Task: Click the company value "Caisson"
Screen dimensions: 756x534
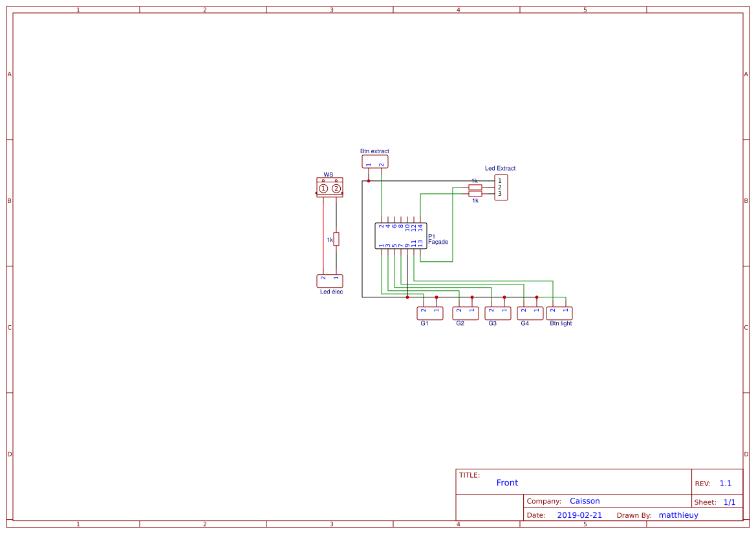Action: 585,501
